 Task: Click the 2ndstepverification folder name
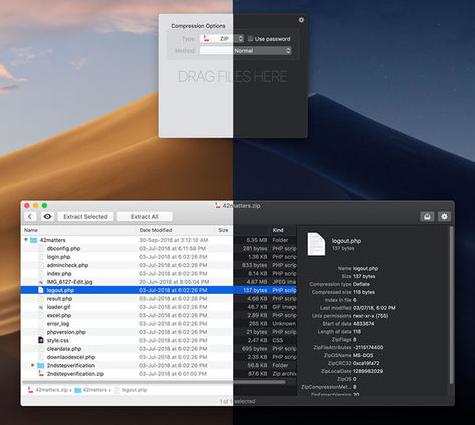point(71,365)
